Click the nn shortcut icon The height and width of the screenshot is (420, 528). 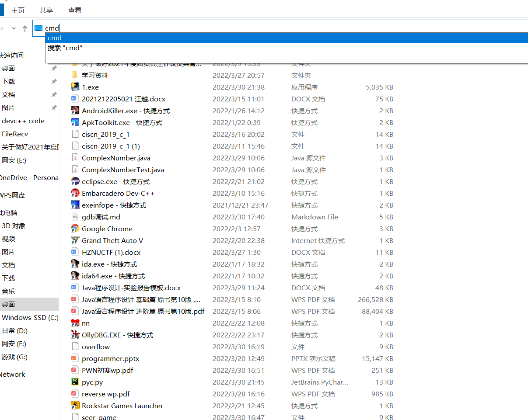click(x=75, y=323)
